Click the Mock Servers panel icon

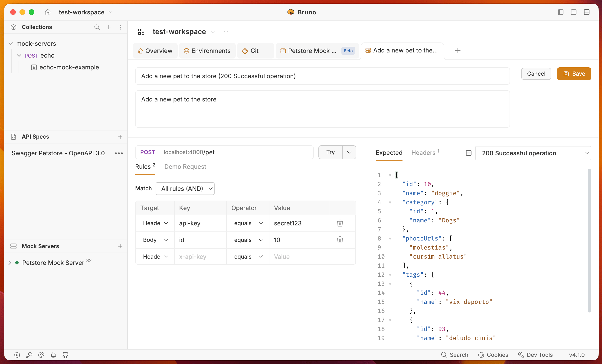[x=13, y=246]
